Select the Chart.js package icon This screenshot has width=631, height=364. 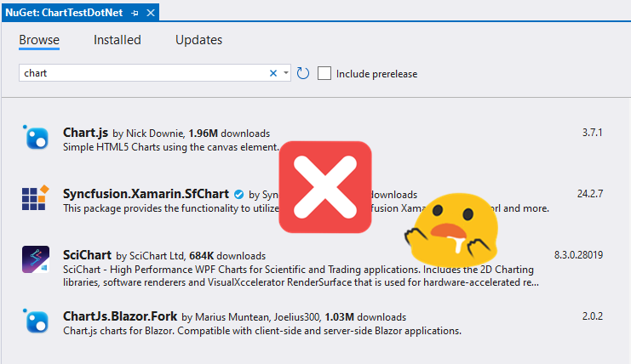[36, 138]
